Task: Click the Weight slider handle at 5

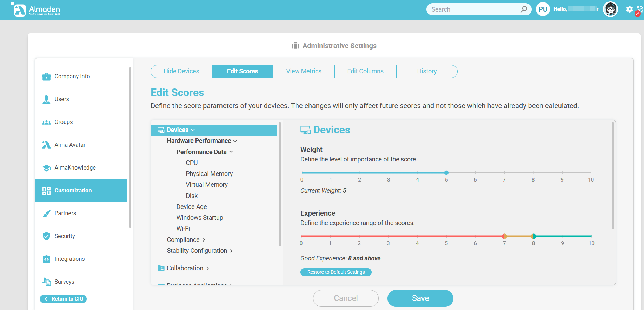Action: pos(446,173)
